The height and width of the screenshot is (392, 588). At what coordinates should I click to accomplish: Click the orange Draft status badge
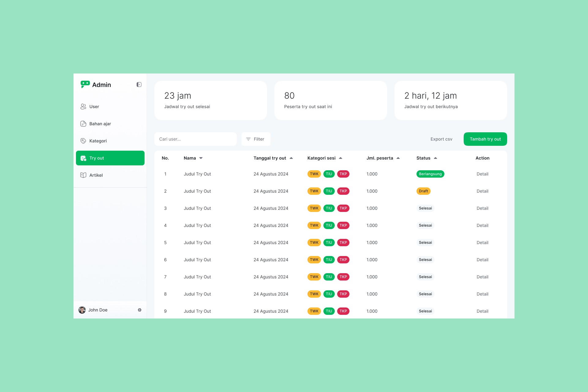(424, 191)
